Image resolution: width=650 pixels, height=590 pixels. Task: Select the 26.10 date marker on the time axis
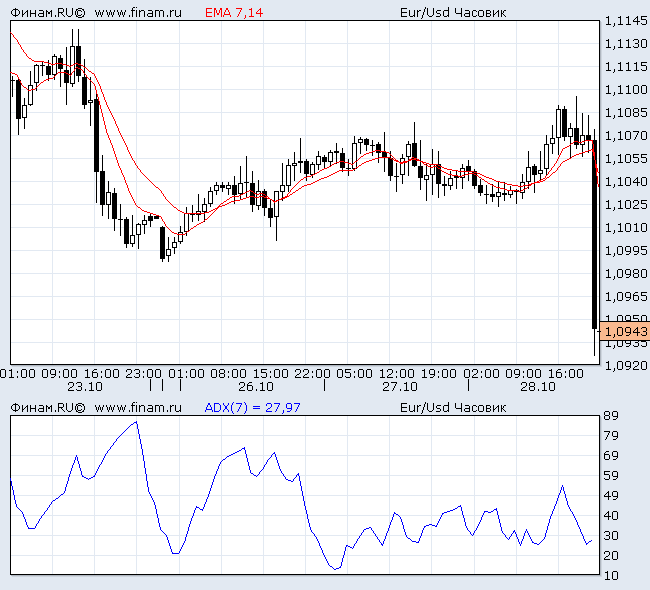(256, 386)
